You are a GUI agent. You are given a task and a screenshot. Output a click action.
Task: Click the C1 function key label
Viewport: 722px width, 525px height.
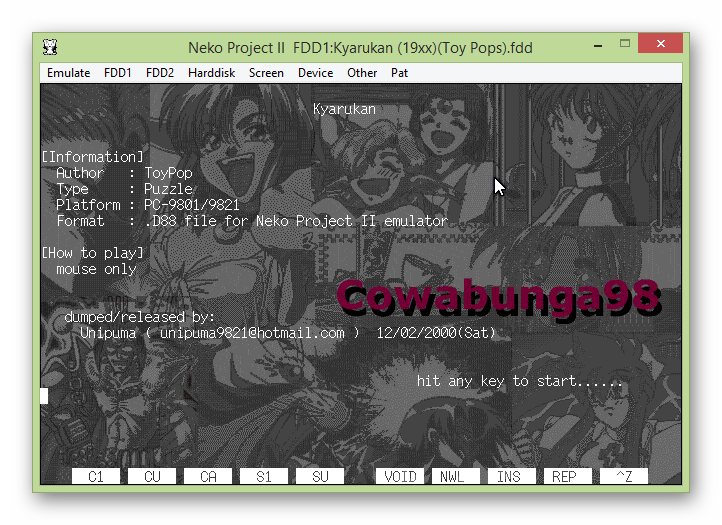(x=96, y=476)
